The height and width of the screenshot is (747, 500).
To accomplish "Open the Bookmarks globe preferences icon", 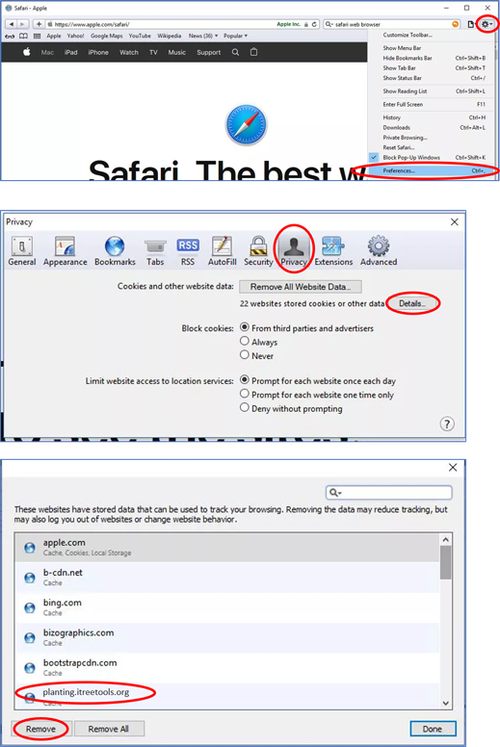I will pos(115,251).
